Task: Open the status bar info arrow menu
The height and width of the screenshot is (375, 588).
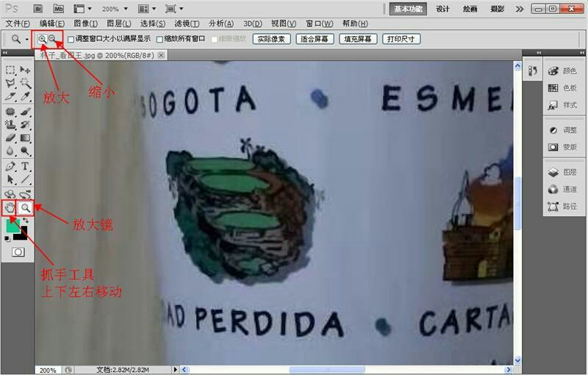Action: [x=175, y=370]
